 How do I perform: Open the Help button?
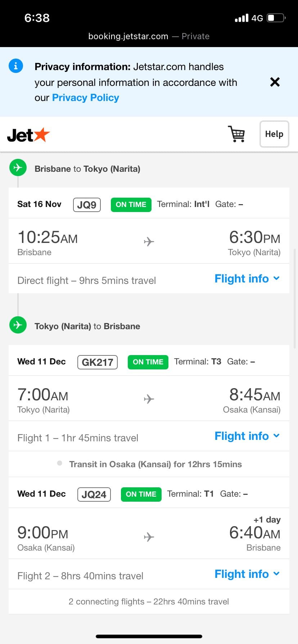click(274, 134)
